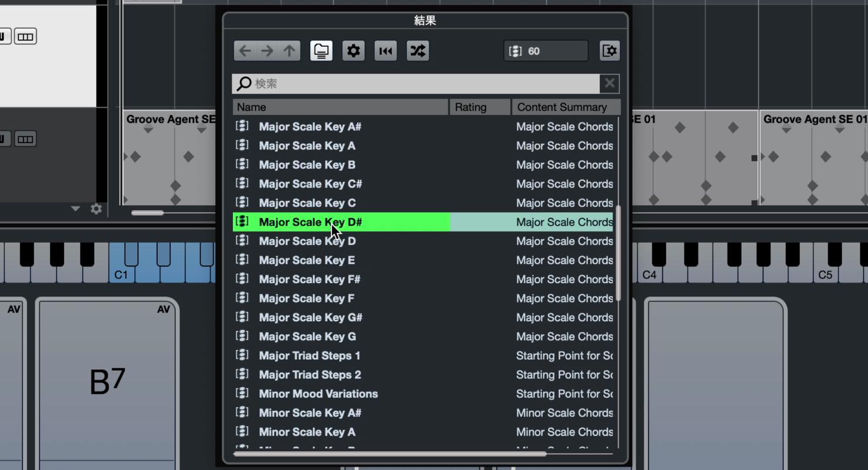Click the search input field

tap(416, 84)
